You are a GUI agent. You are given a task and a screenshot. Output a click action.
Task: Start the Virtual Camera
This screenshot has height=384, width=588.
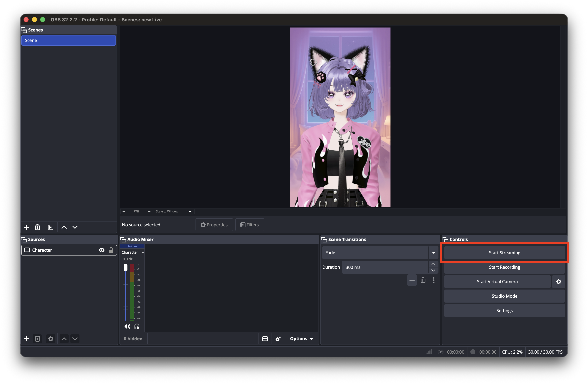pos(497,282)
